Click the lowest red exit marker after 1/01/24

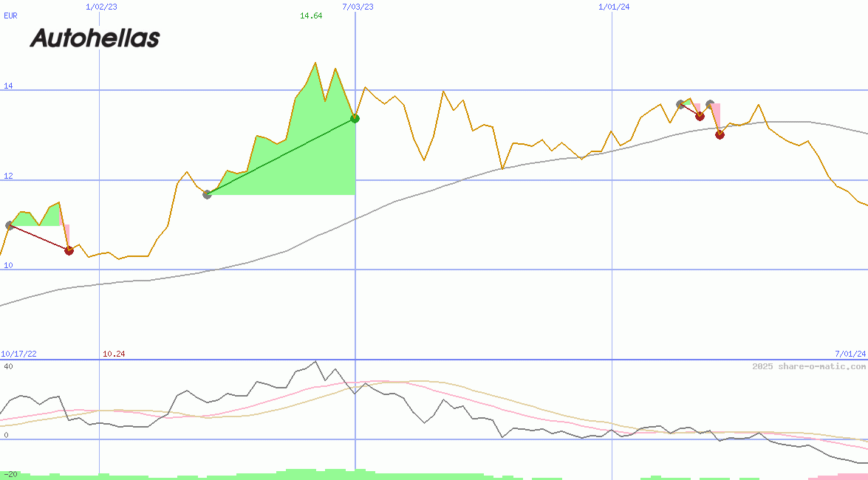tap(720, 134)
